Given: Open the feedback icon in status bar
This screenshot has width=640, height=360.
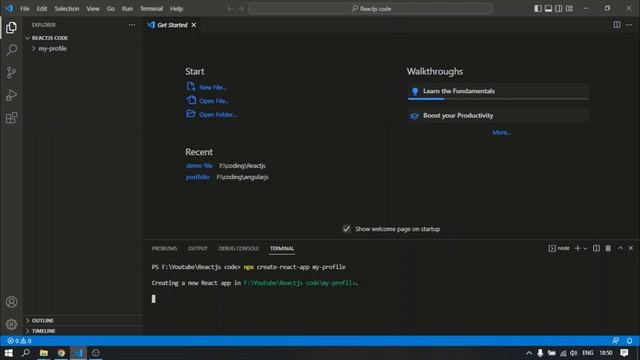Looking at the screenshot, I should click(x=616, y=341).
